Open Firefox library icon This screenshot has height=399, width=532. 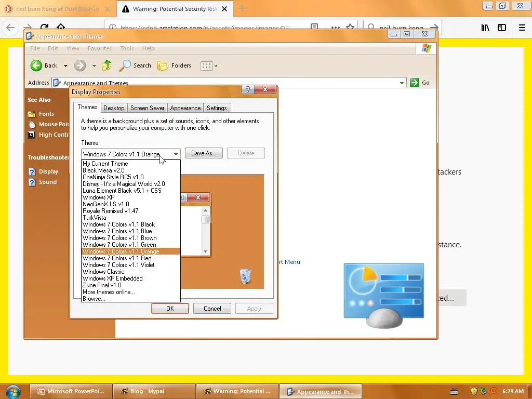pos(485,28)
